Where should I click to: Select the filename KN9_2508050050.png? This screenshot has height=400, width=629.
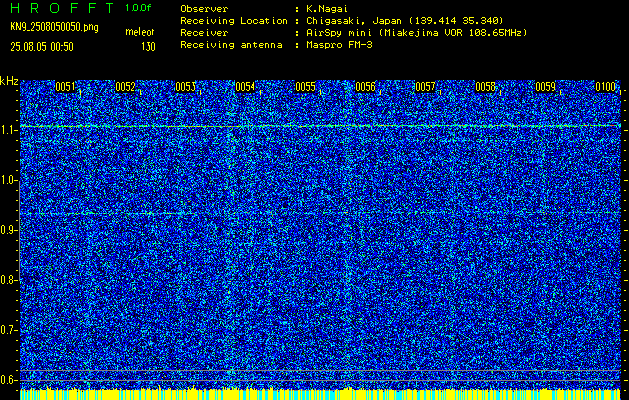tap(54, 27)
